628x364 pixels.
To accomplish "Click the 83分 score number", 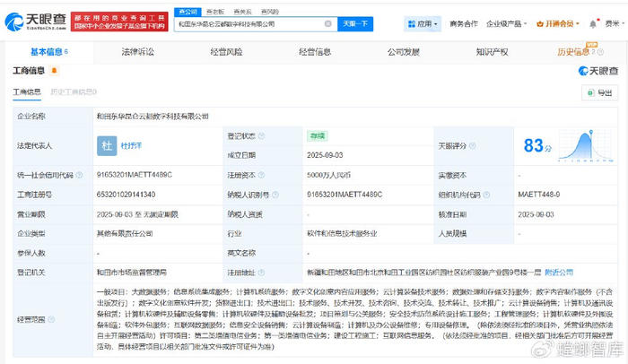I will click(537, 146).
